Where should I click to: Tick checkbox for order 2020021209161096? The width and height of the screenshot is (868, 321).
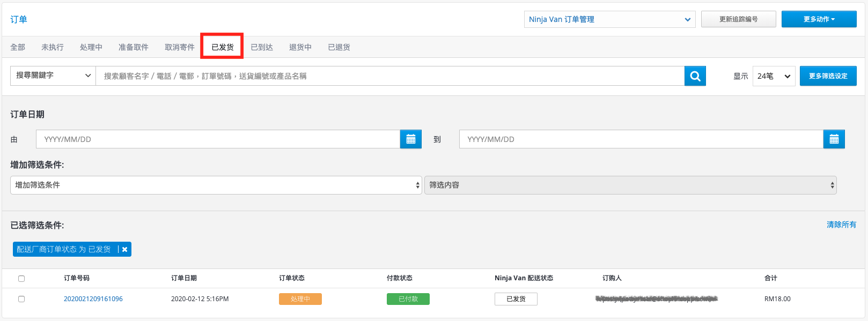pyautogui.click(x=21, y=299)
